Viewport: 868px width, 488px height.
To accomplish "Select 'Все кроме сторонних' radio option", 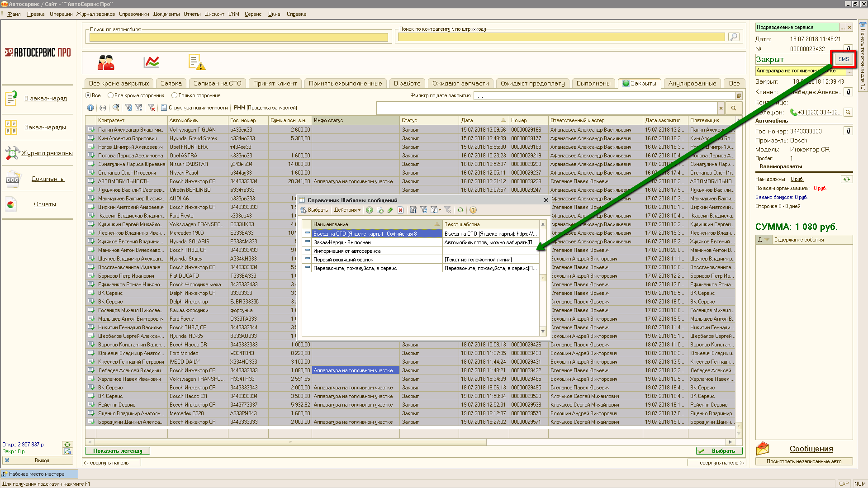I will [110, 95].
